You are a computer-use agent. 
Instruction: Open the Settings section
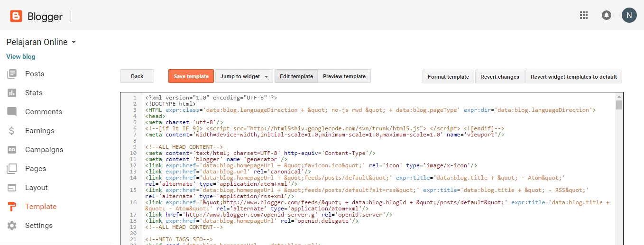coord(39,226)
